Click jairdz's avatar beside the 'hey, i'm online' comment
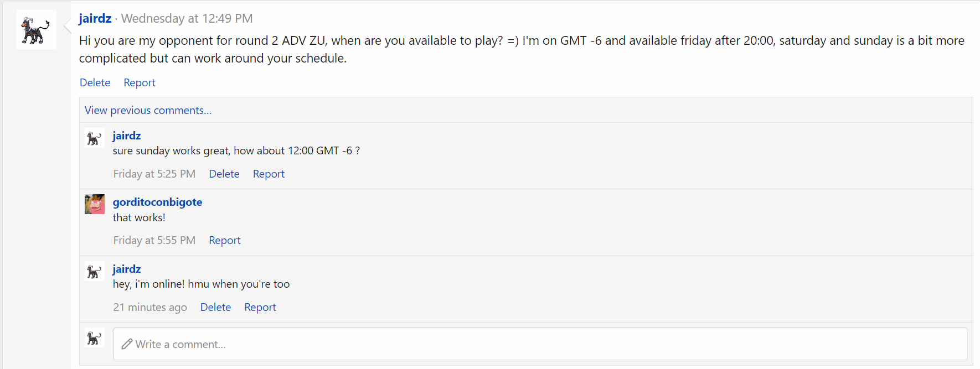The image size is (980, 369). tap(95, 271)
